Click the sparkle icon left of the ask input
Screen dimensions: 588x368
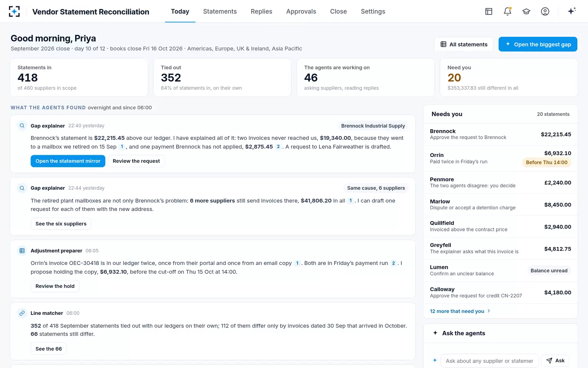coord(435,360)
